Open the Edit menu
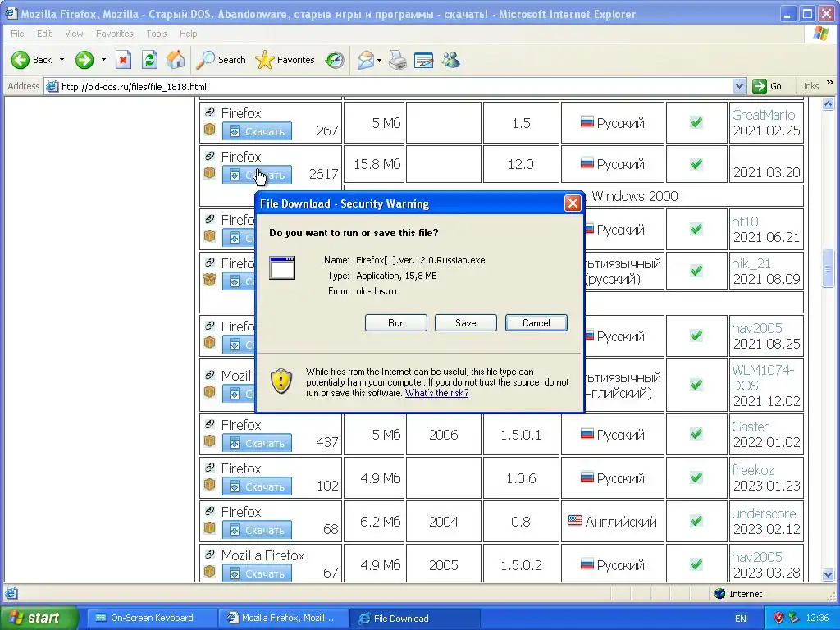Screen dimensions: 840x630 coord(44,34)
